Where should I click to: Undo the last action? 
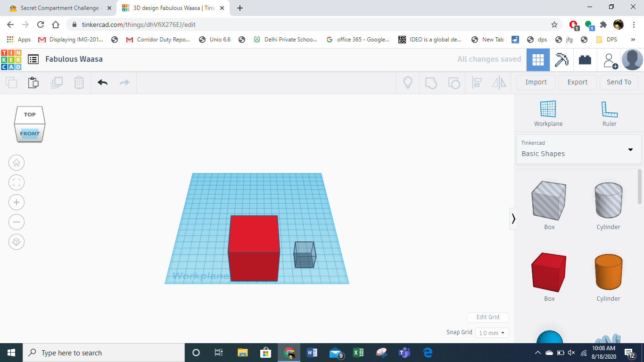(x=102, y=82)
